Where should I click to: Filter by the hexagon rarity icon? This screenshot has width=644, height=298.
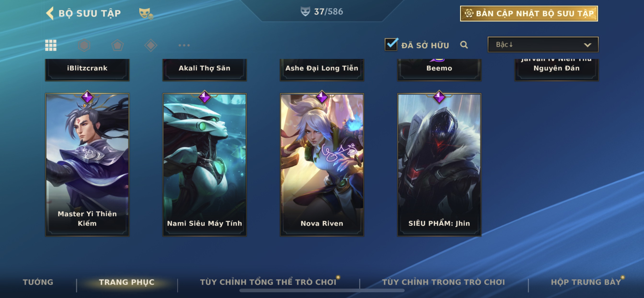84,45
